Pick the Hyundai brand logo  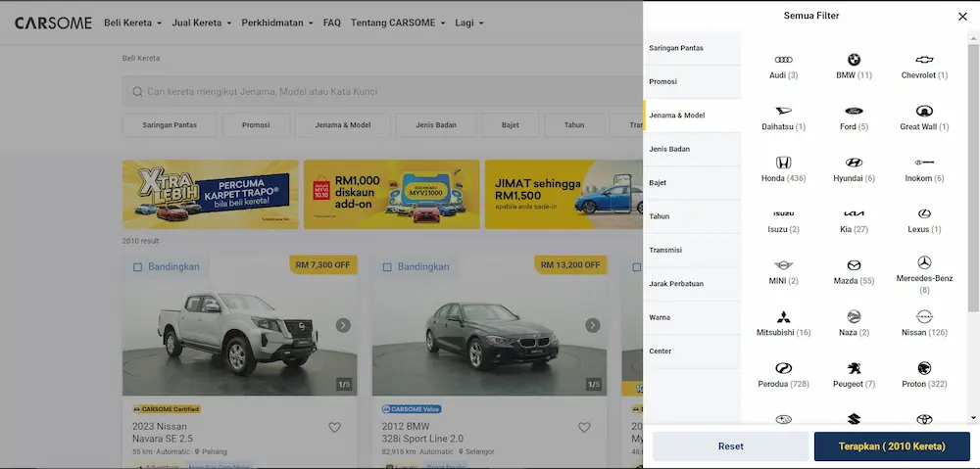point(854,163)
